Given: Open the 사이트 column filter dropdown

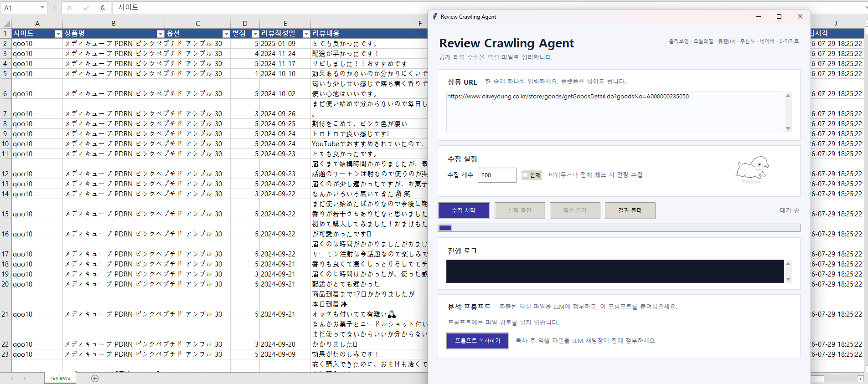Looking at the screenshot, I should coord(58,34).
